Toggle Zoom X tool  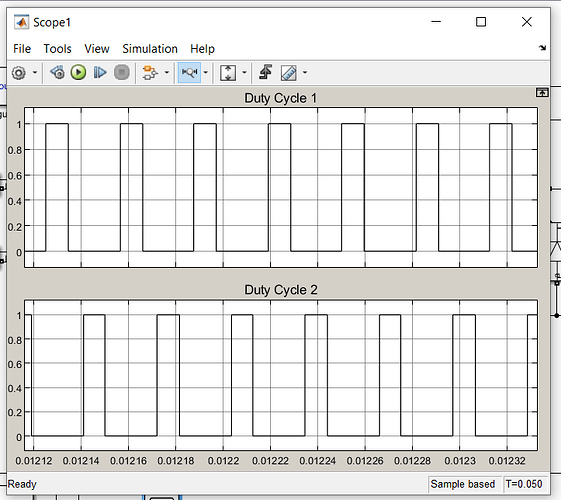pos(189,73)
